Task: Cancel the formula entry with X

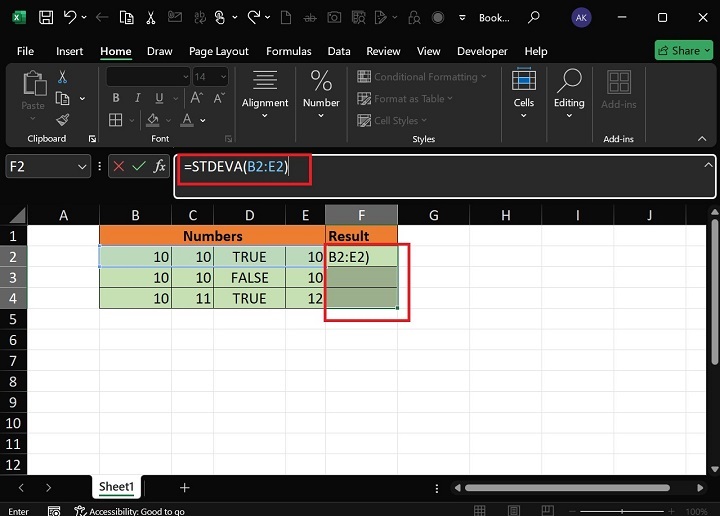Action: pos(118,166)
